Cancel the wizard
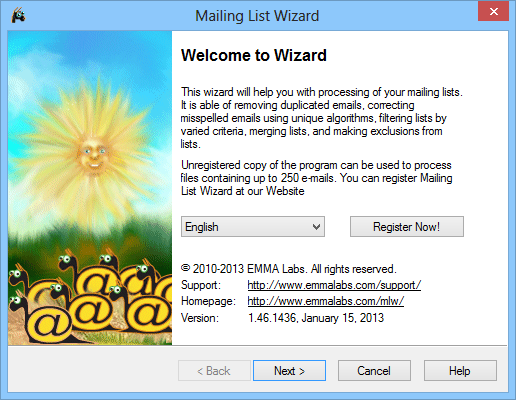Viewport: 516px width, 400px height. pos(374,370)
